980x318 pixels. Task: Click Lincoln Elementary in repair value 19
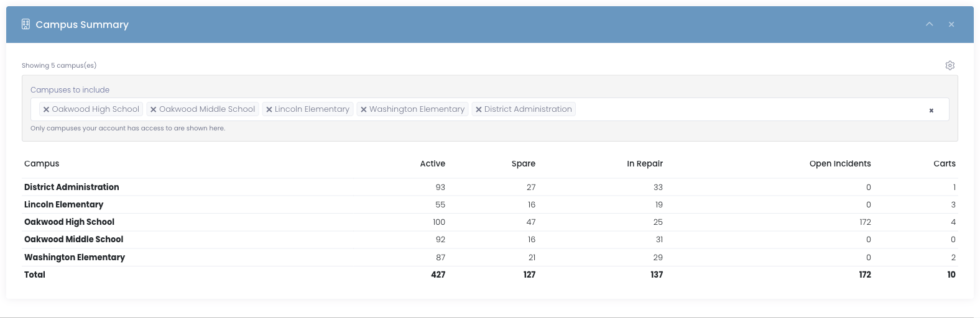[659, 204]
